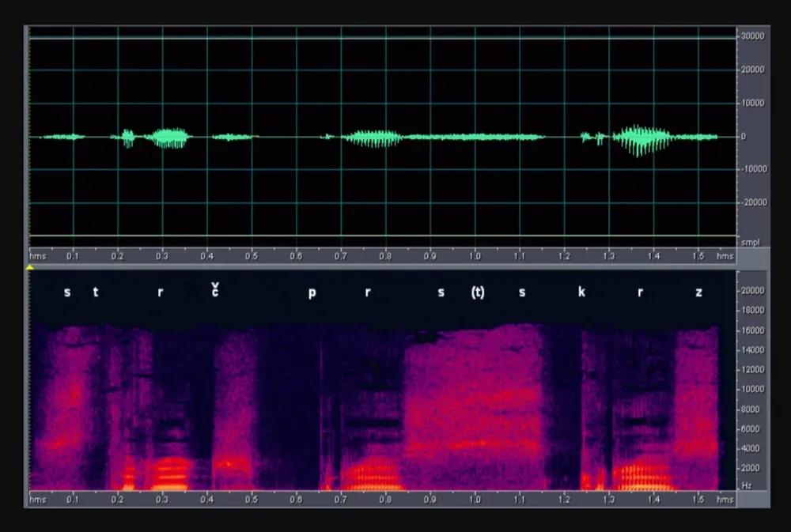This screenshot has height=532, width=791.
Task: Click the left hms label on waveform ruler
Action: click(x=37, y=256)
